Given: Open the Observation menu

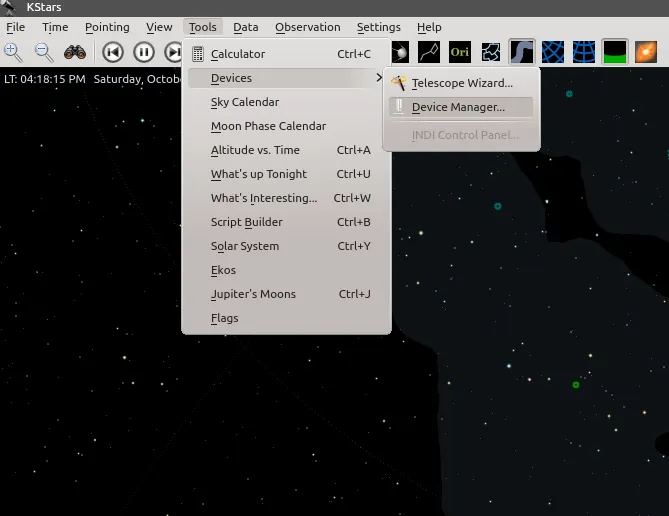Looking at the screenshot, I should tap(308, 27).
